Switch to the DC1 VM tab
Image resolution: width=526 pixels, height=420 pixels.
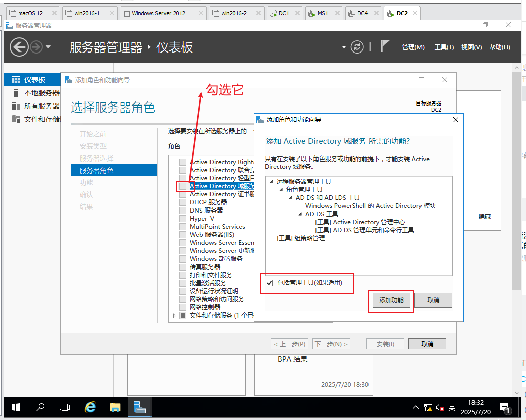tap(284, 13)
